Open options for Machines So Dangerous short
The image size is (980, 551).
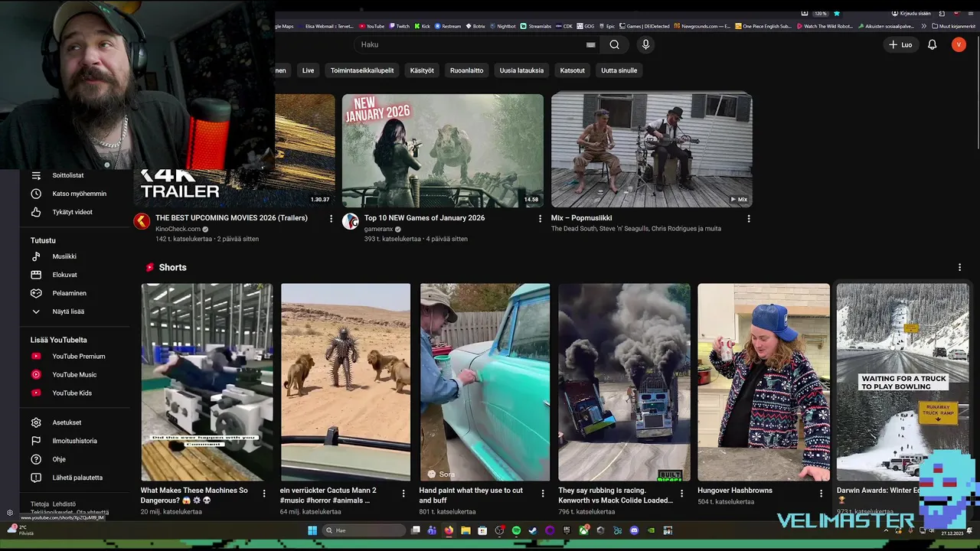pos(264,494)
